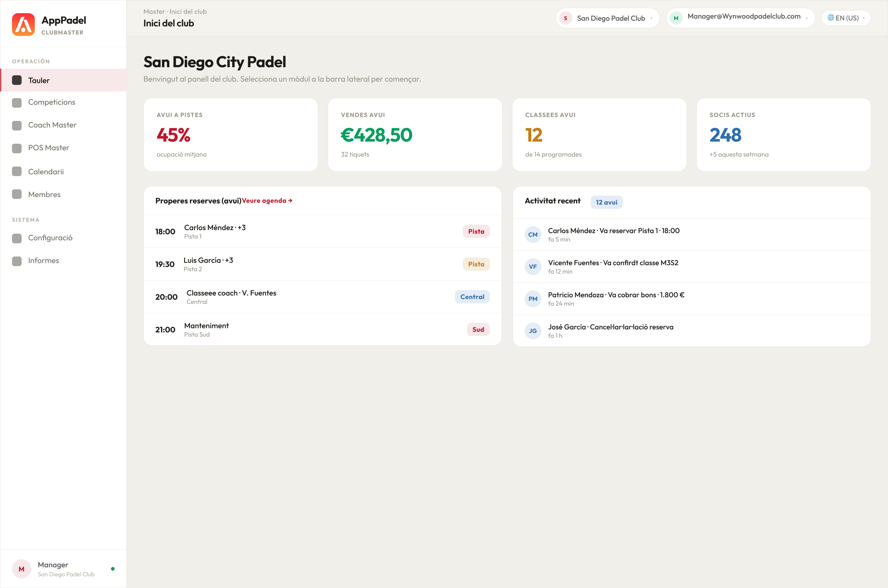888x588 pixels.
Task: Click the CM avatar in recent activity
Action: (532, 235)
